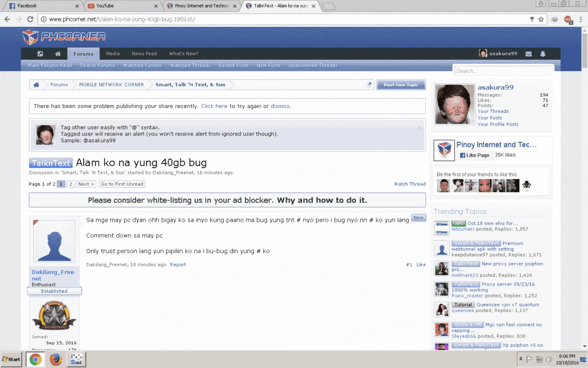The image size is (588, 368).
Task: Go to page 2 of the thread
Action: coord(71,184)
